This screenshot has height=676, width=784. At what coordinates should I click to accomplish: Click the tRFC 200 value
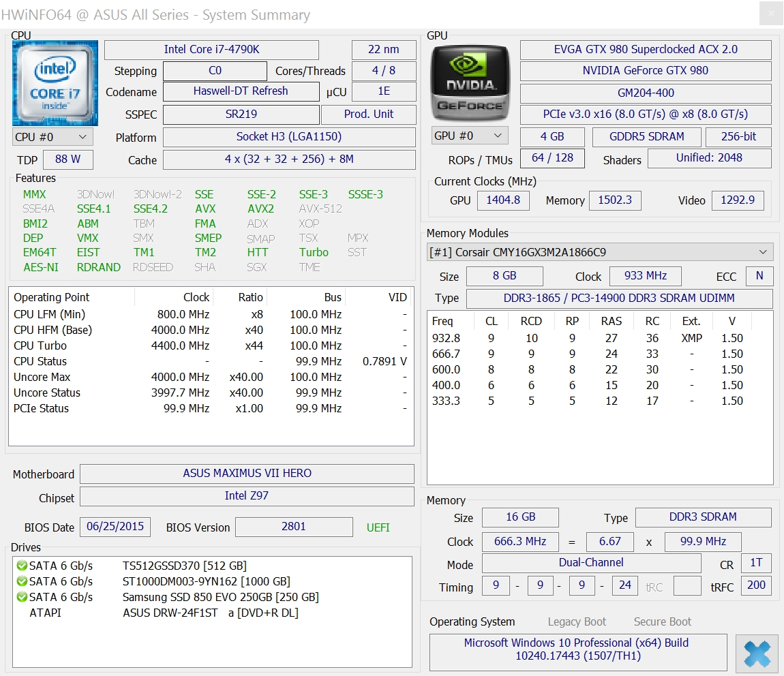pyautogui.click(x=756, y=585)
